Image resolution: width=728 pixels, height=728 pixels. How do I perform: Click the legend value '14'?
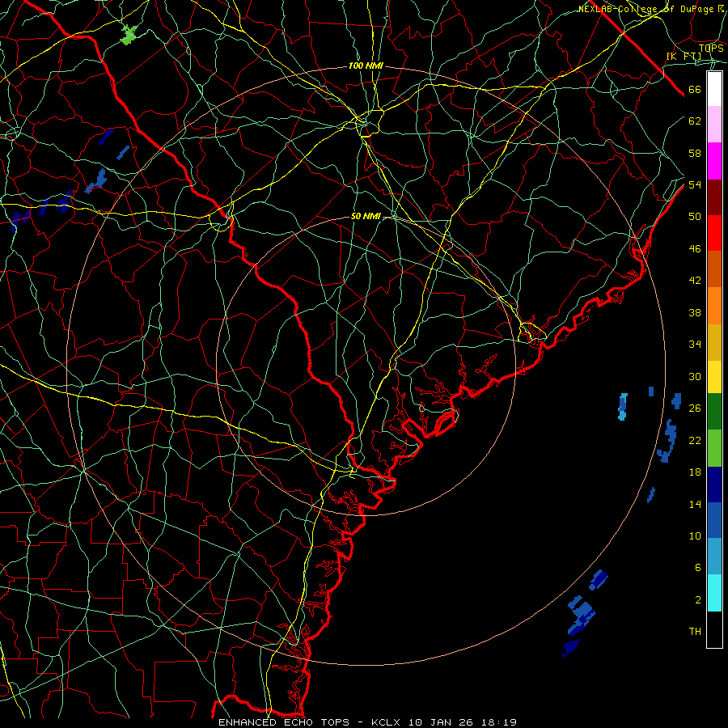coord(695,504)
